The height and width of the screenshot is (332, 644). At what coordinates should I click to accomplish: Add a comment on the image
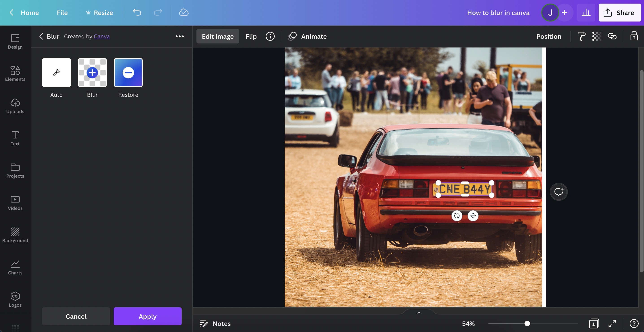coord(559,191)
